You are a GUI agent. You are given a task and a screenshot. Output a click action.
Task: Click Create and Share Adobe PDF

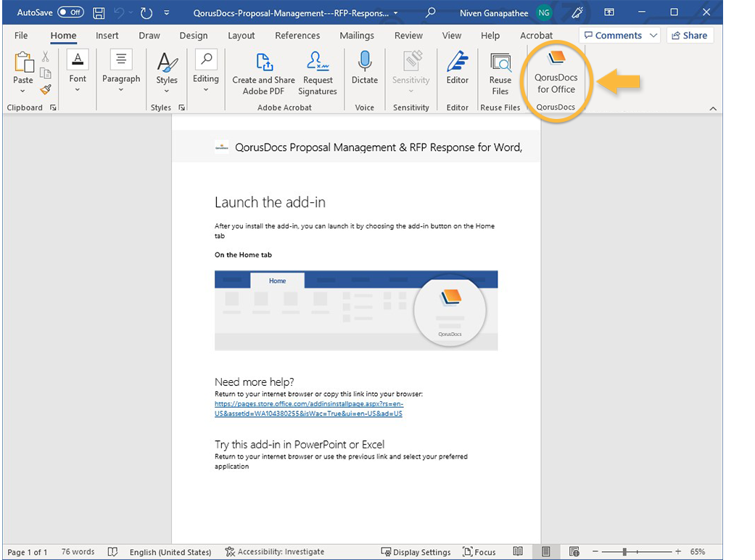coord(263,74)
